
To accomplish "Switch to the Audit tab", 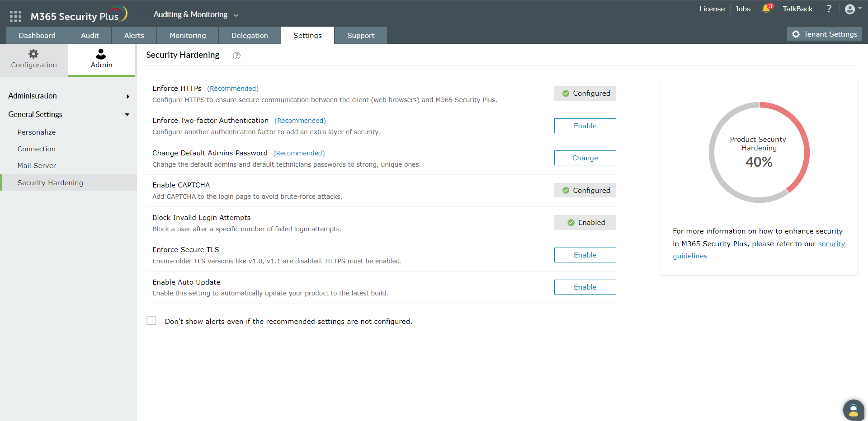I will pyautogui.click(x=90, y=35).
